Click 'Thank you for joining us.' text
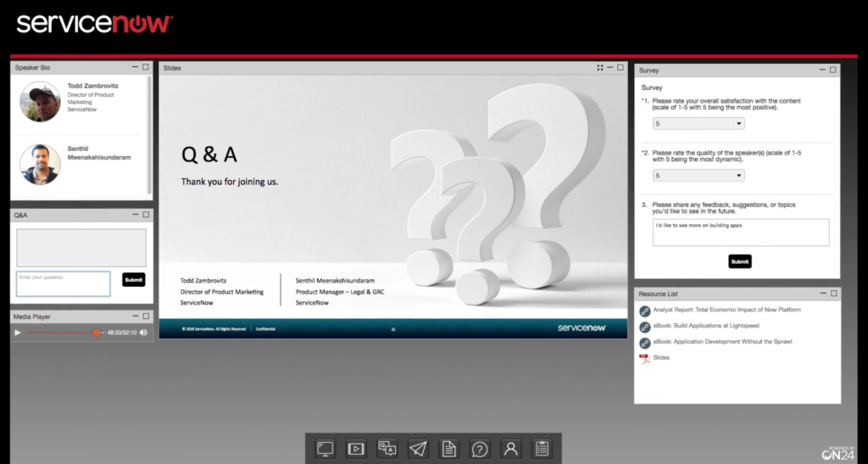Viewport: 868px width, 464px height. click(x=230, y=182)
